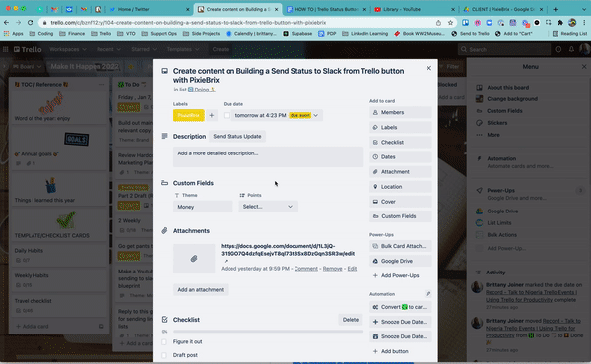Open Bulk Card Attach power-up
Image resolution: width=591 pixels, height=364 pixels.
400,246
